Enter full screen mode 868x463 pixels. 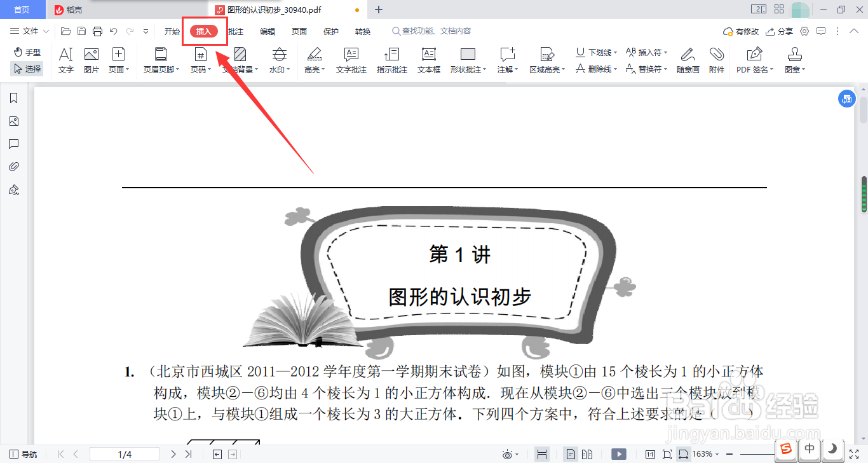tap(854, 454)
